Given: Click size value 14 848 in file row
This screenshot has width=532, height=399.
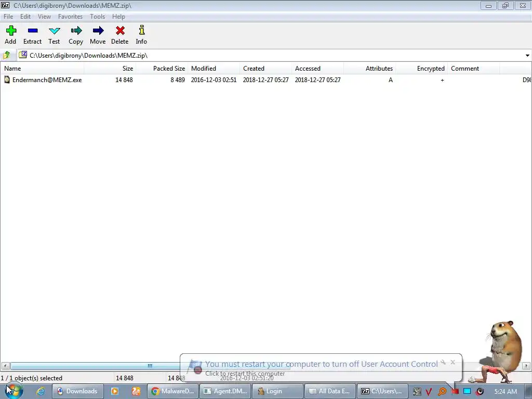Looking at the screenshot, I should click(124, 79).
